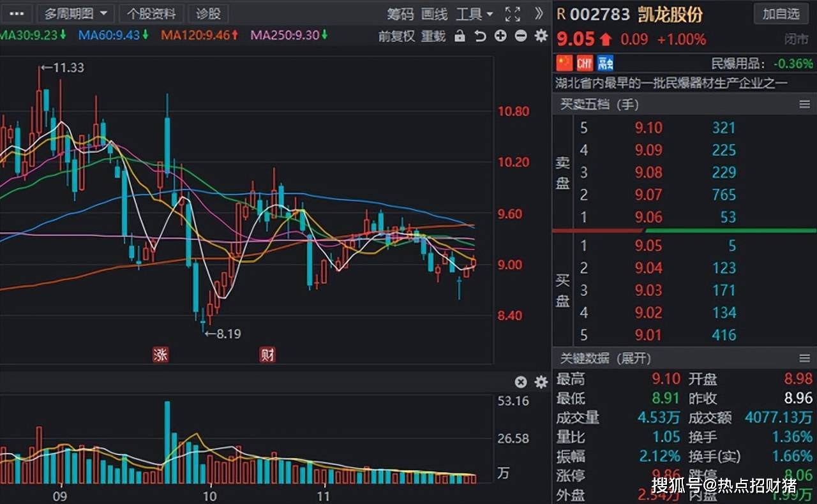Screen dimensions: 817x504
Task: Click the sell volume 765 at 9.07
Action: click(x=724, y=195)
